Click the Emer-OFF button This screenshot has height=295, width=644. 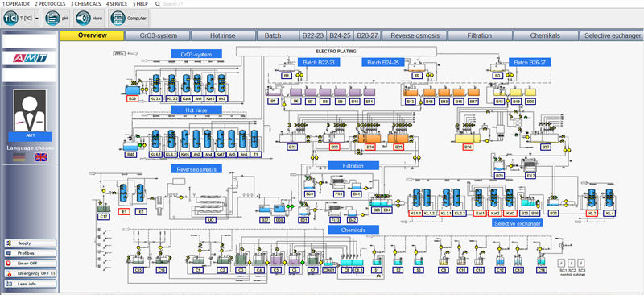point(30,264)
